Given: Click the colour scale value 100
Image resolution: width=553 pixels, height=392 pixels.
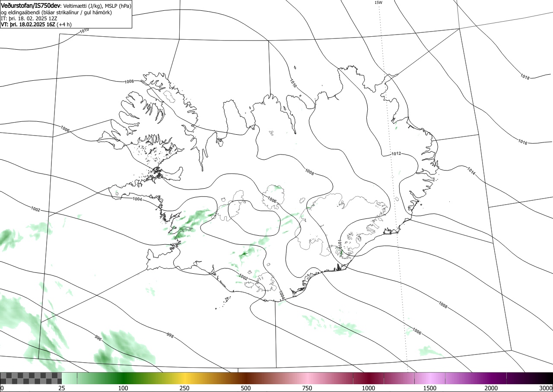Looking at the screenshot, I should click(123, 388).
